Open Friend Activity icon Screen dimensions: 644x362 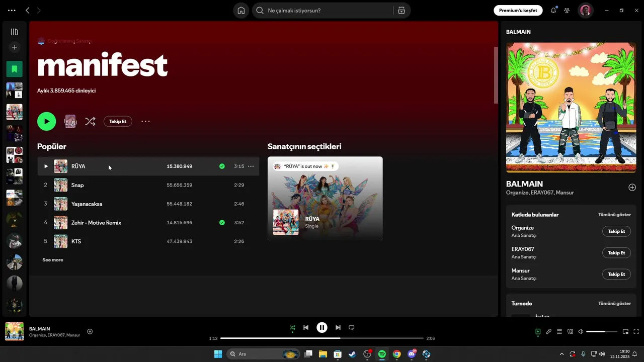[567, 11]
